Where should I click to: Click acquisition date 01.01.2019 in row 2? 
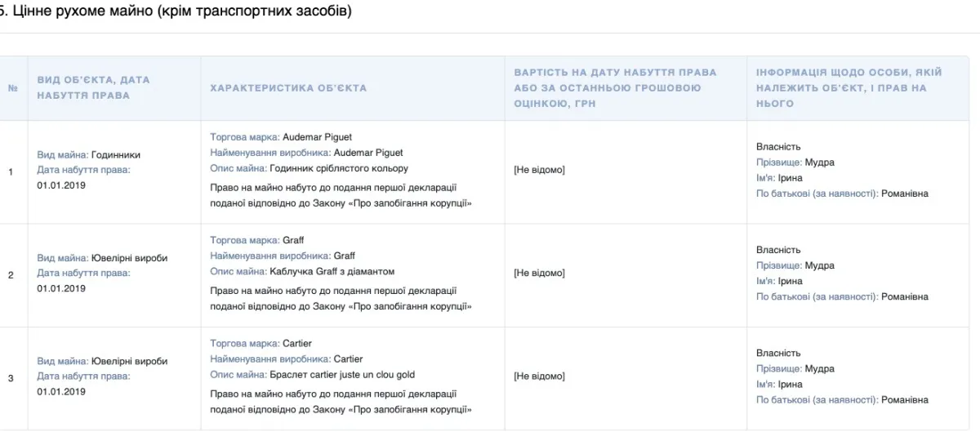point(61,288)
